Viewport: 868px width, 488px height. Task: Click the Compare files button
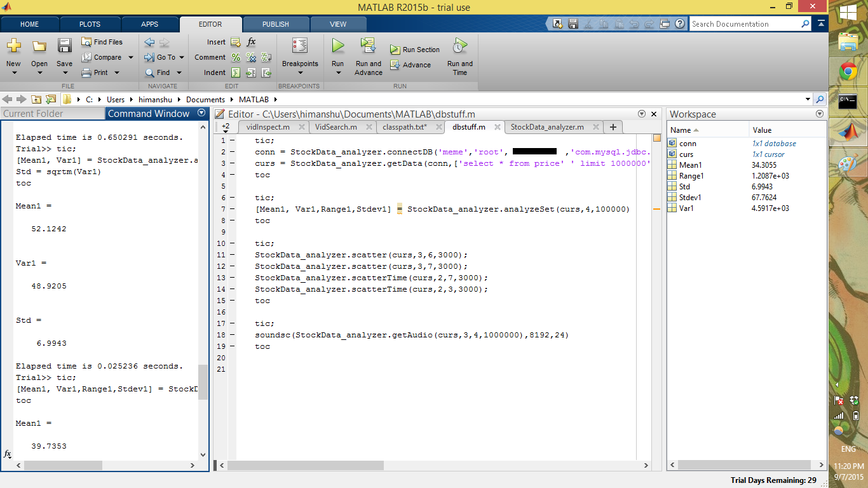(x=102, y=57)
